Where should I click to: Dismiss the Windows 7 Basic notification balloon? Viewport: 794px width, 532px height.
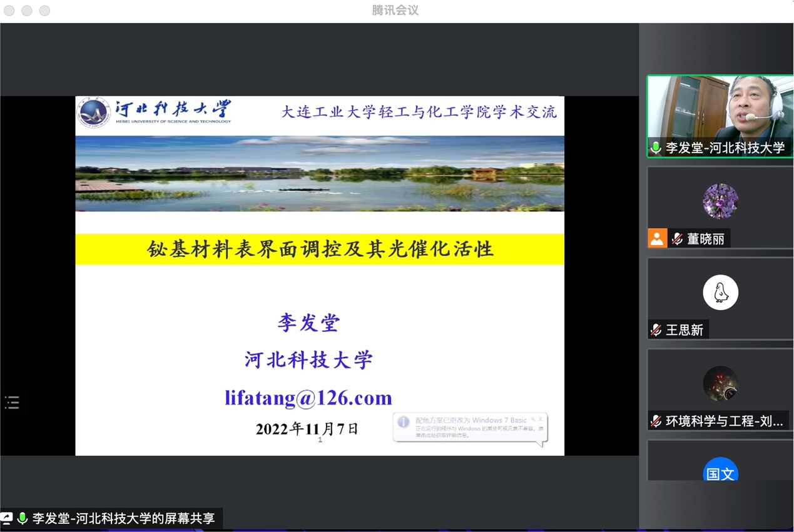(x=541, y=419)
